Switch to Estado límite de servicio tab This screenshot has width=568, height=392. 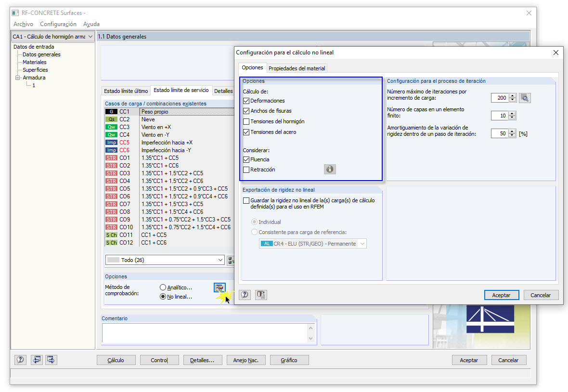(x=181, y=90)
